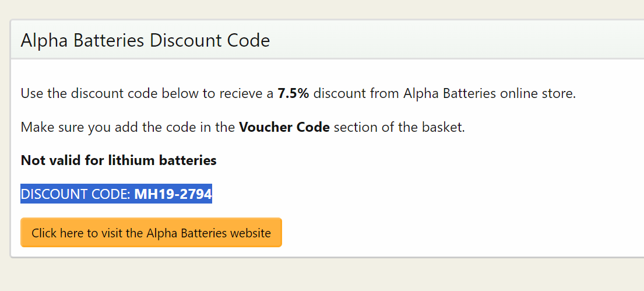Click the bold "Voucher Code" text
Viewport: 644px width, 291px height.
(x=284, y=127)
